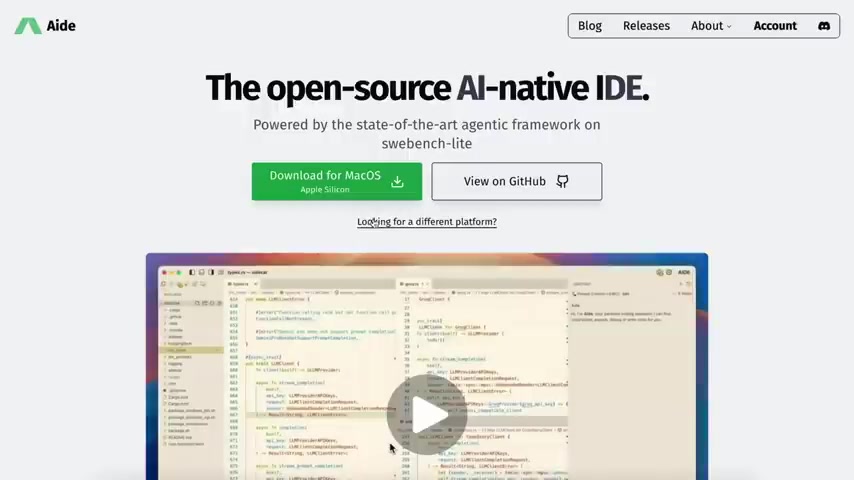Click Download for MacOS button

(337, 181)
